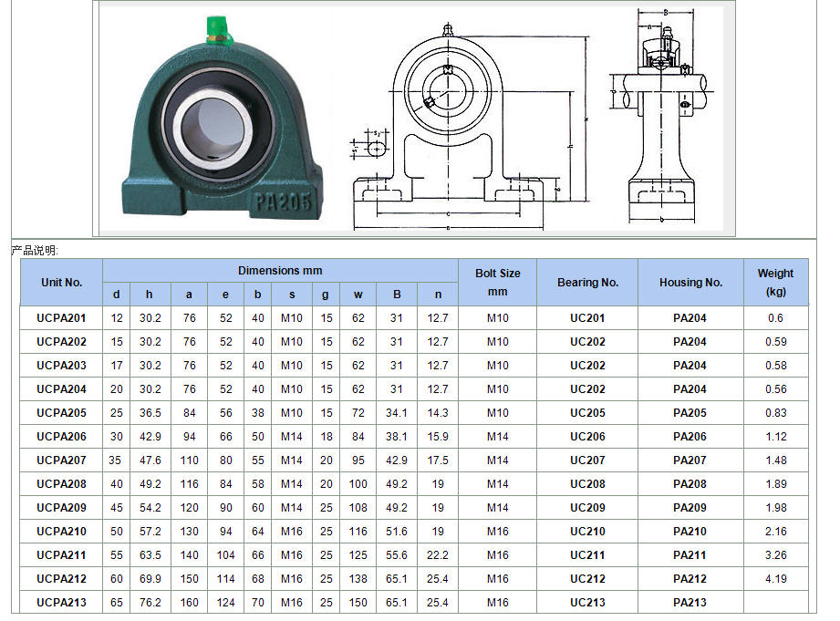Image resolution: width=840 pixels, height=621 pixels.
Task: Click the UC213 bearing number cell
Action: click(587, 602)
